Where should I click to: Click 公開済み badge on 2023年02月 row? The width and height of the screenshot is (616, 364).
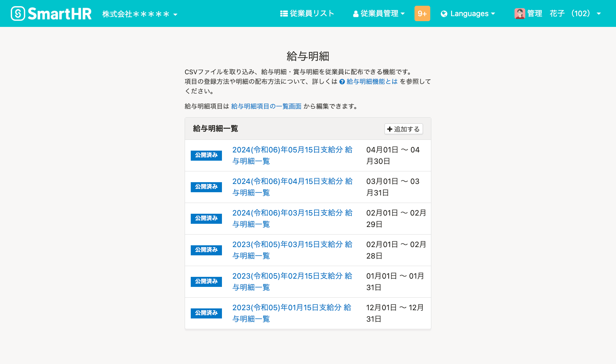206,282
